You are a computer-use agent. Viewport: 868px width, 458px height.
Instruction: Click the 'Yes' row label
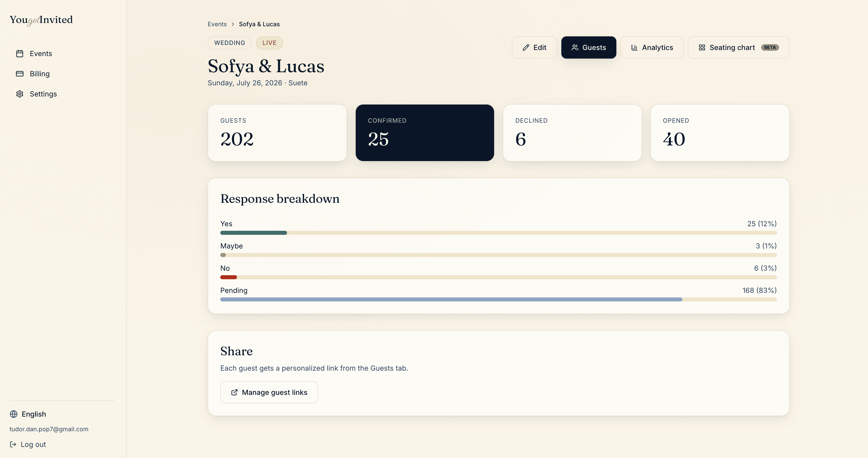(226, 224)
